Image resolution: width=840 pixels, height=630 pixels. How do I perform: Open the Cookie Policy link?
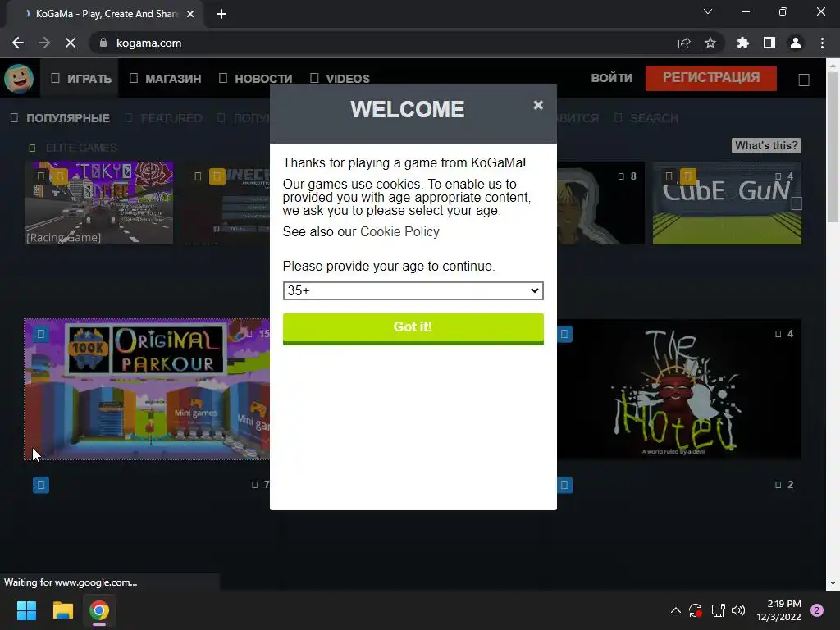(399, 231)
